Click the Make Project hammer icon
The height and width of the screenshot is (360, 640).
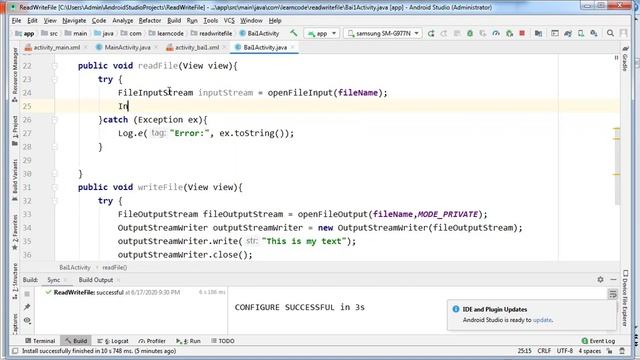(x=293, y=33)
